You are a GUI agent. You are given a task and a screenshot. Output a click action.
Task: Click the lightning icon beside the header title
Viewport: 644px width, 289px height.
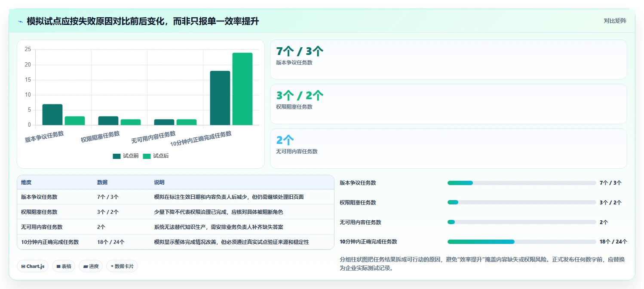pyautogui.click(x=20, y=21)
